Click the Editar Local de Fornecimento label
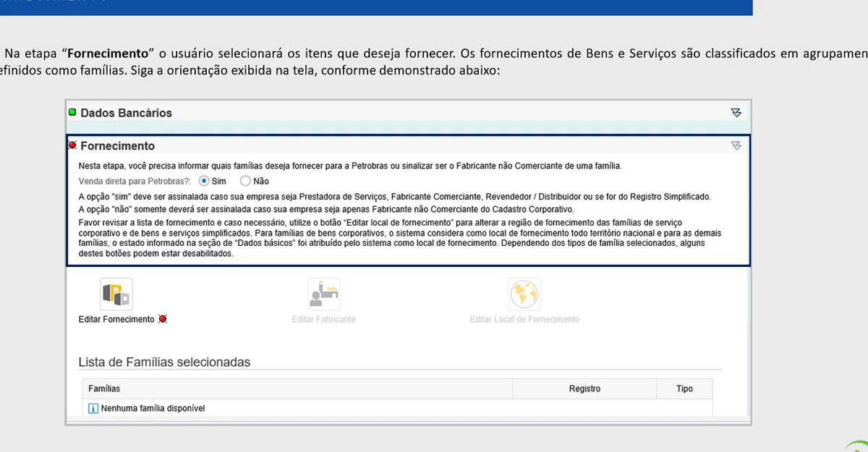868x452 pixels. tap(524, 320)
